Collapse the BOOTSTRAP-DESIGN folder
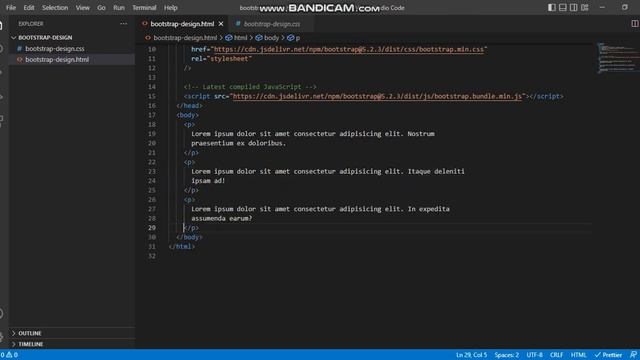 pos(45,38)
